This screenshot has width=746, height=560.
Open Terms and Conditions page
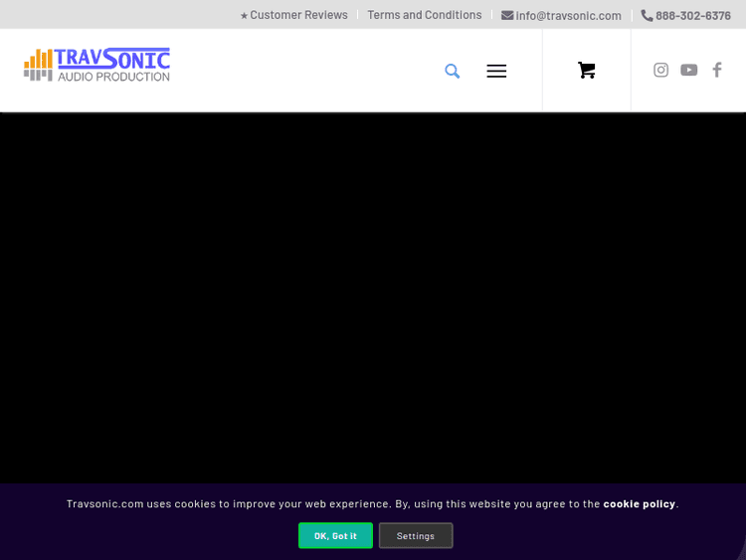click(x=425, y=15)
